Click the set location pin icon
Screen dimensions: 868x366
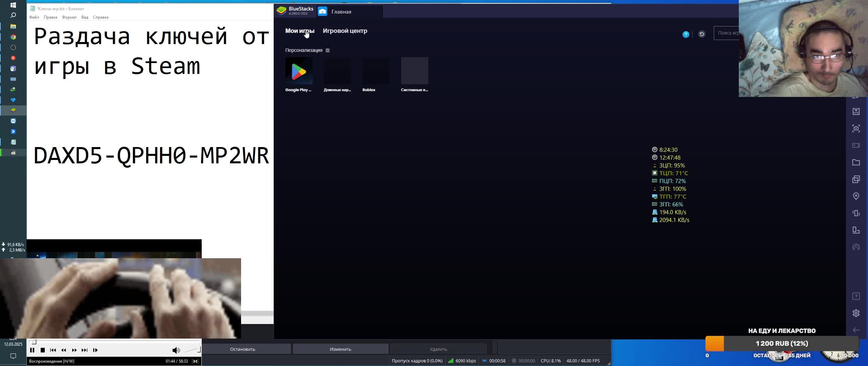856,196
